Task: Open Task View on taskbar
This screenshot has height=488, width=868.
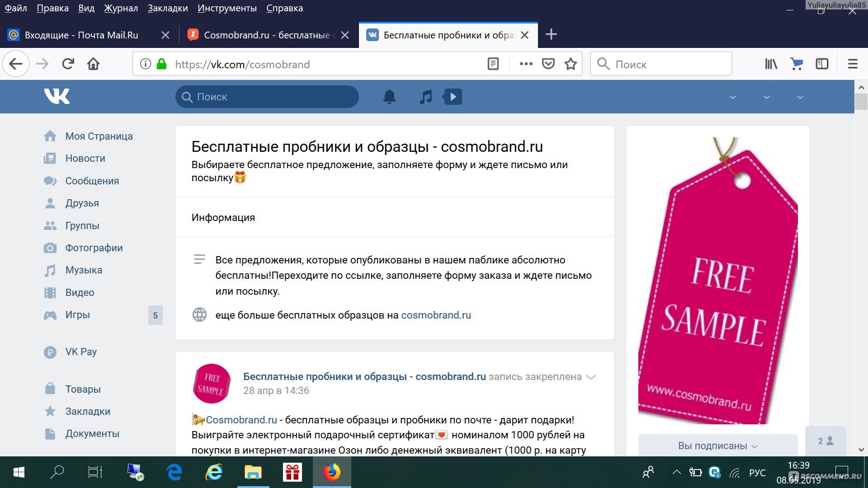Action: point(95,472)
